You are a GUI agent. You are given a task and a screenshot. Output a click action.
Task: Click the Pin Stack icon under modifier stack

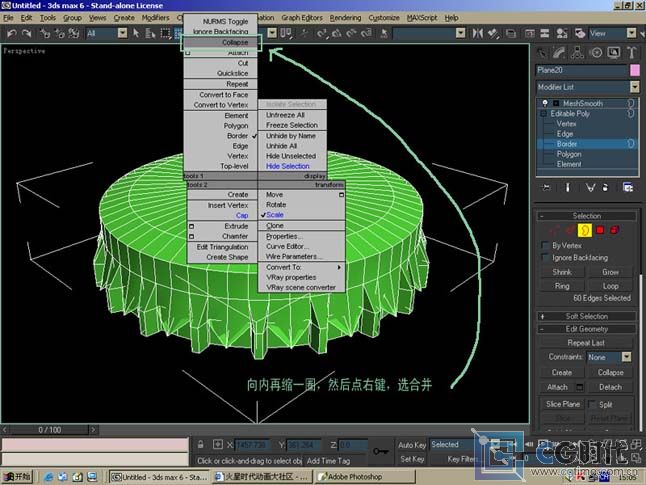point(546,188)
